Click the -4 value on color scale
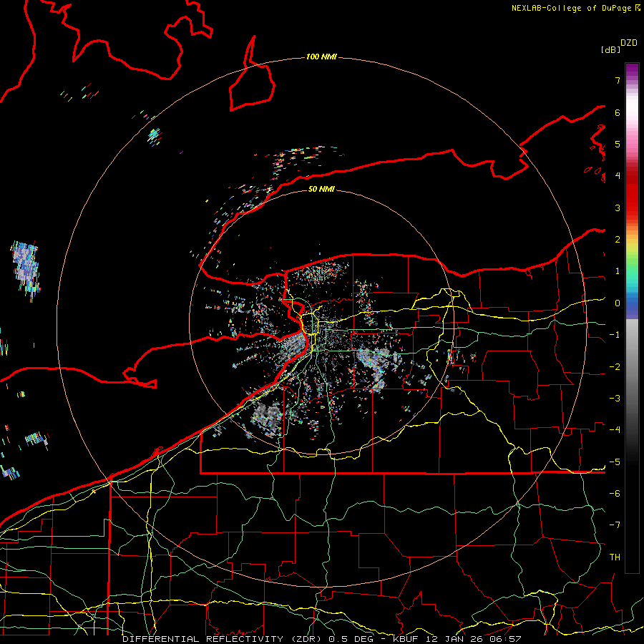644x644 pixels. tap(615, 430)
